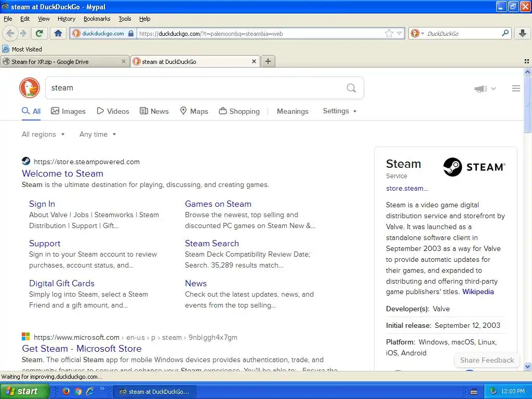Open the Help menu
This screenshot has height=399, width=532.
[145, 19]
